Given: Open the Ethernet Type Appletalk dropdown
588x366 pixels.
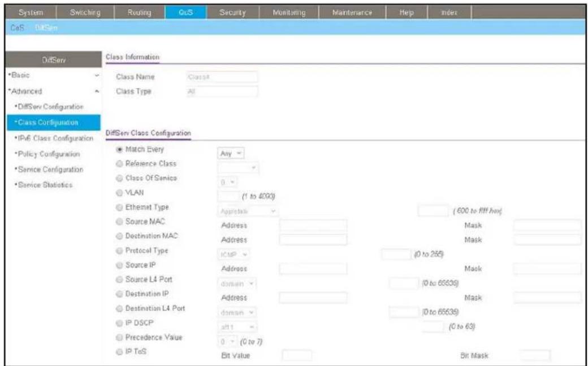Looking at the screenshot, I should point(248,211).
